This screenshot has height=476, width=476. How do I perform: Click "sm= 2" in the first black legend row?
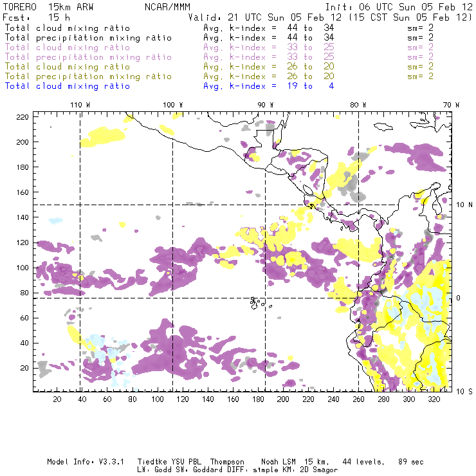[421, 28]
